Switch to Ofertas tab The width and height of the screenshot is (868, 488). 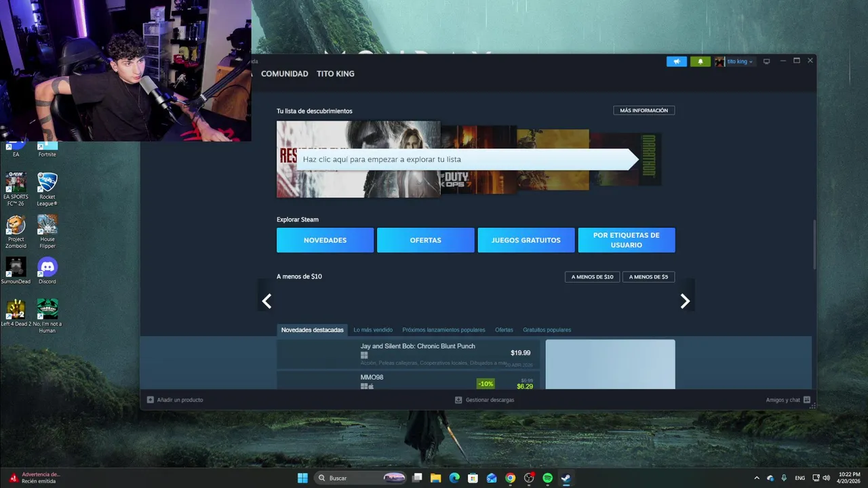(504, 330)
